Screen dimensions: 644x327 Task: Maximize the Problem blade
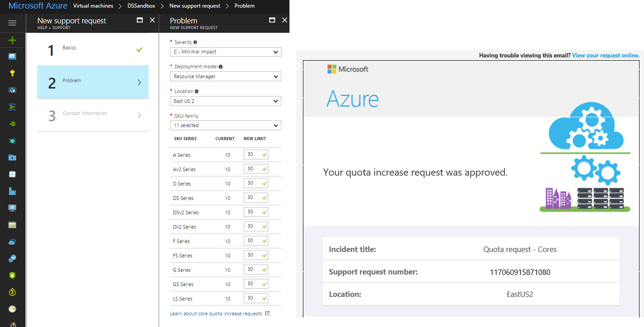point(272,20)
